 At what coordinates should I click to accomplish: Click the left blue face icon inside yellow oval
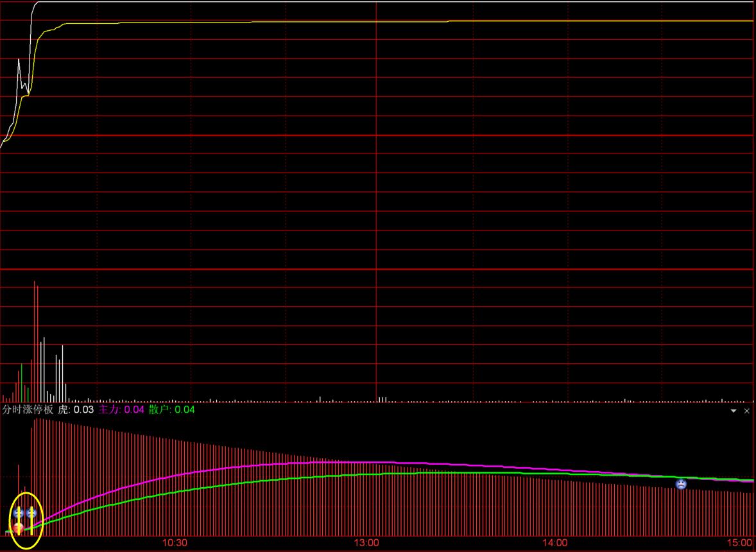pos(19,513)
